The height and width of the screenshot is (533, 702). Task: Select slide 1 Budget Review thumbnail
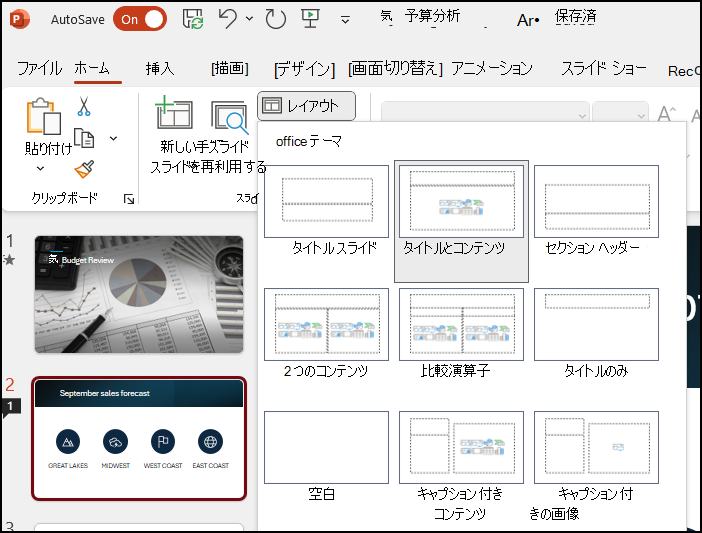pos(139,294)
